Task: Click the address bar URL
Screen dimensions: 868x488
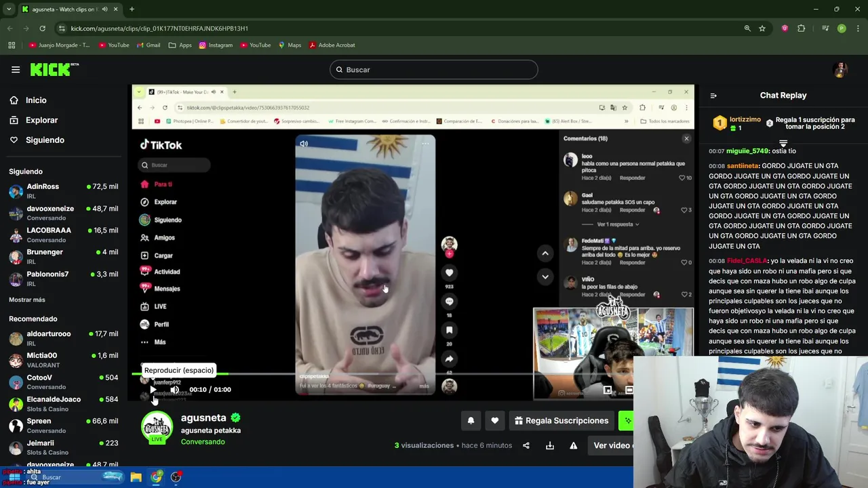Action: (159, 28)
